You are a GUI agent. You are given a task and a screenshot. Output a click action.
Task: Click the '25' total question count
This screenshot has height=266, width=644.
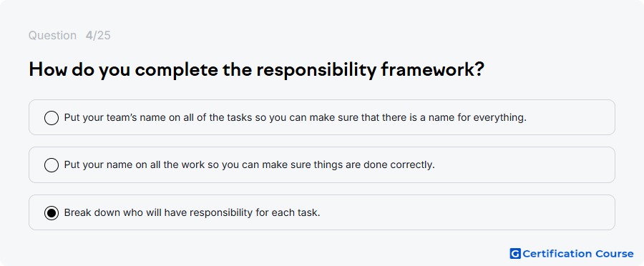click(x=104, y=36)
